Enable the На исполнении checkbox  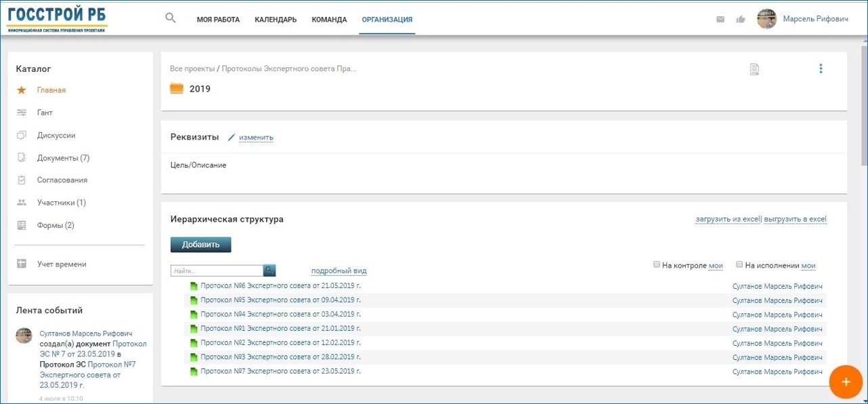pos(740,265)
